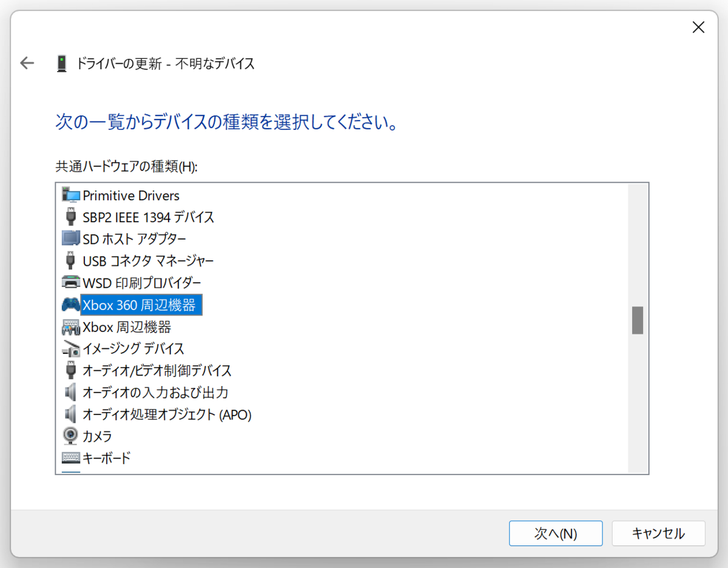Click scrollbar track below the thumb
Viewport: 728px width, 568px height.
tap(637, 403)
